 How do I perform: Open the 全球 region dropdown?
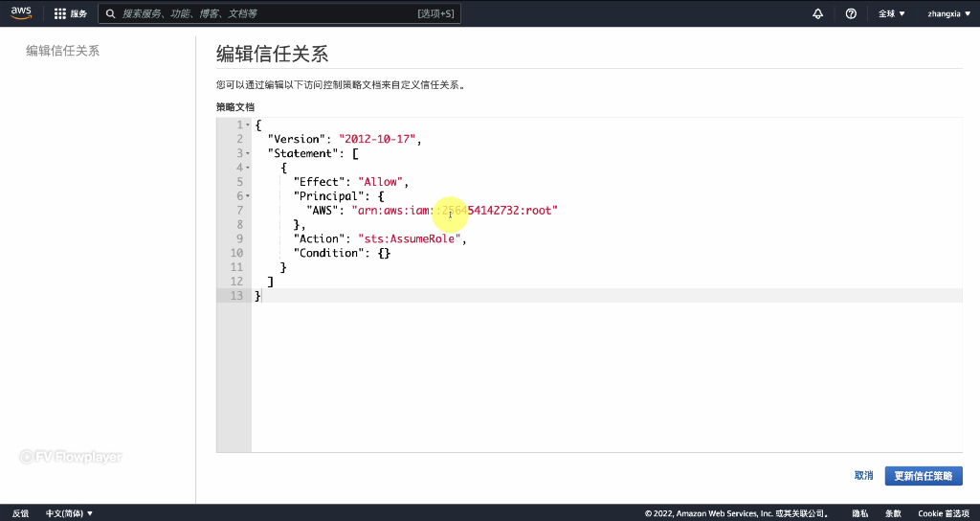coord(892,13)
